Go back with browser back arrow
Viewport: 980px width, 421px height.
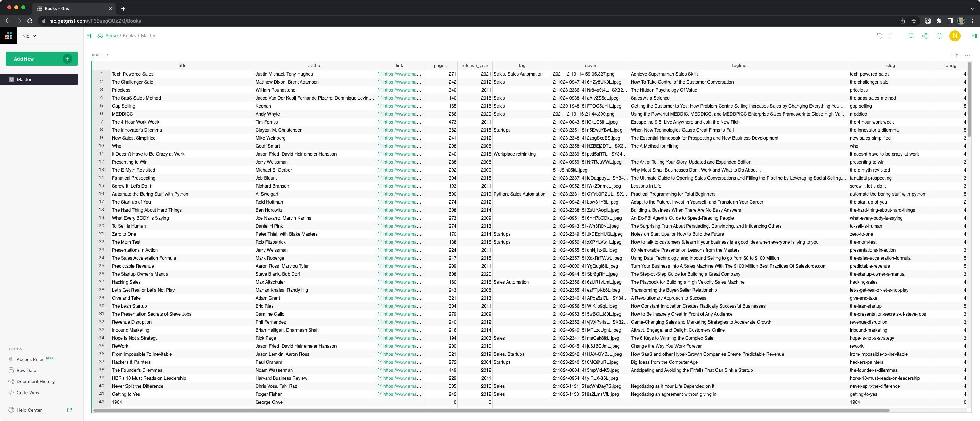(8, 21)
